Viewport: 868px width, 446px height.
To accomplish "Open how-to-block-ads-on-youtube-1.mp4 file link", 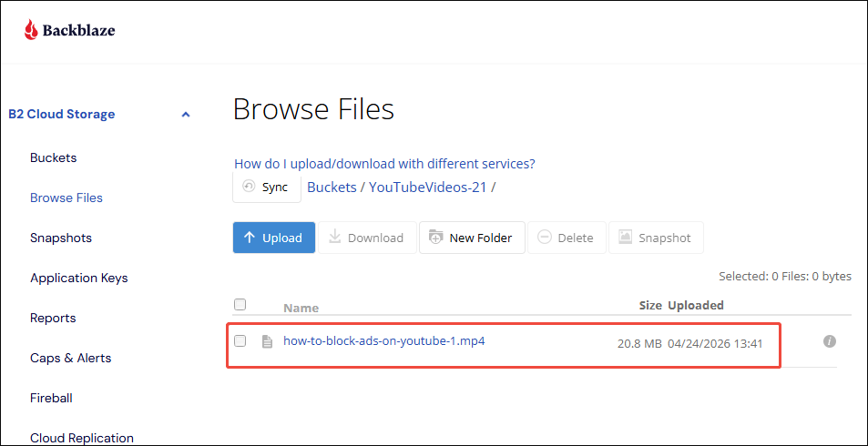I will click(384, 340).
